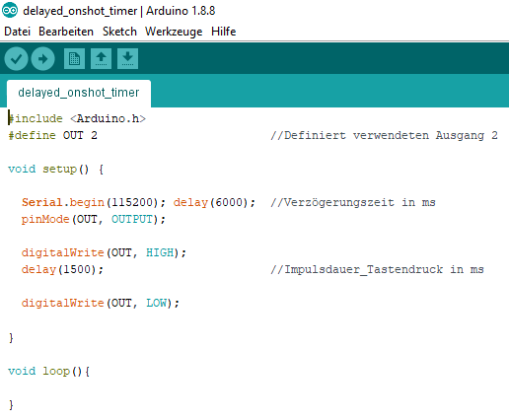Click the 'void setup() {' line
The image size is (509, 420).
click(56, 170)
